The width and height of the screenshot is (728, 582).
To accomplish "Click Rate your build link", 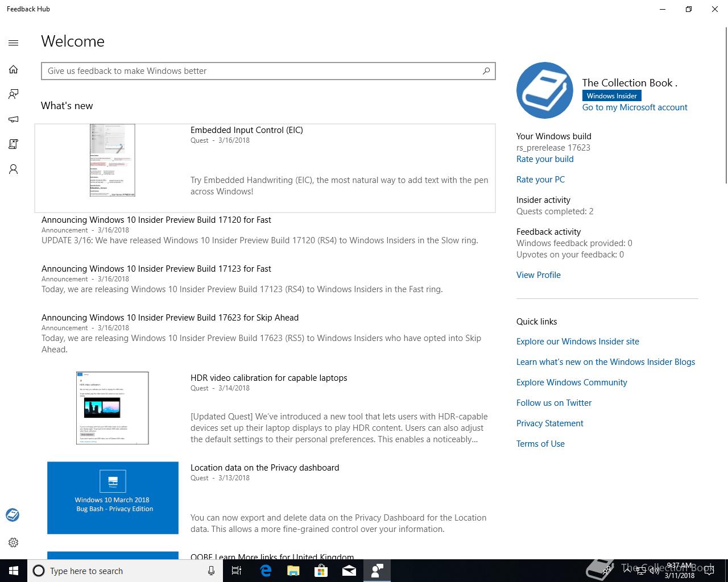I will tap(545, 159).
